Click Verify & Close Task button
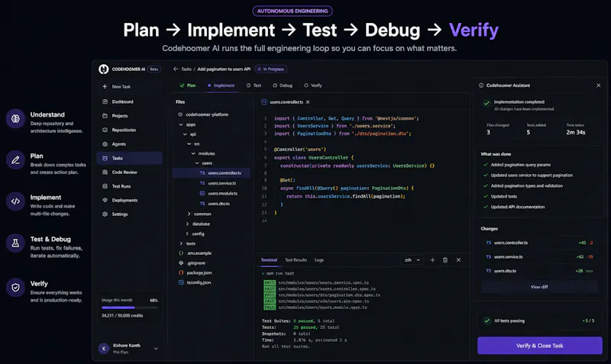This screenshot has height=364, width=611. (540, 346)
